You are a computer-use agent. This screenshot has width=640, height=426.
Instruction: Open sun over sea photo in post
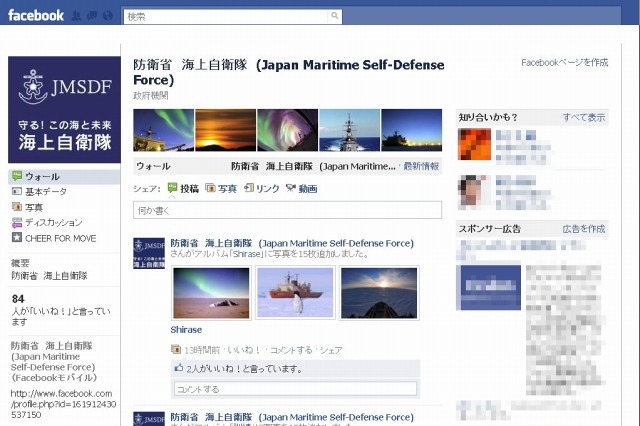379,293
